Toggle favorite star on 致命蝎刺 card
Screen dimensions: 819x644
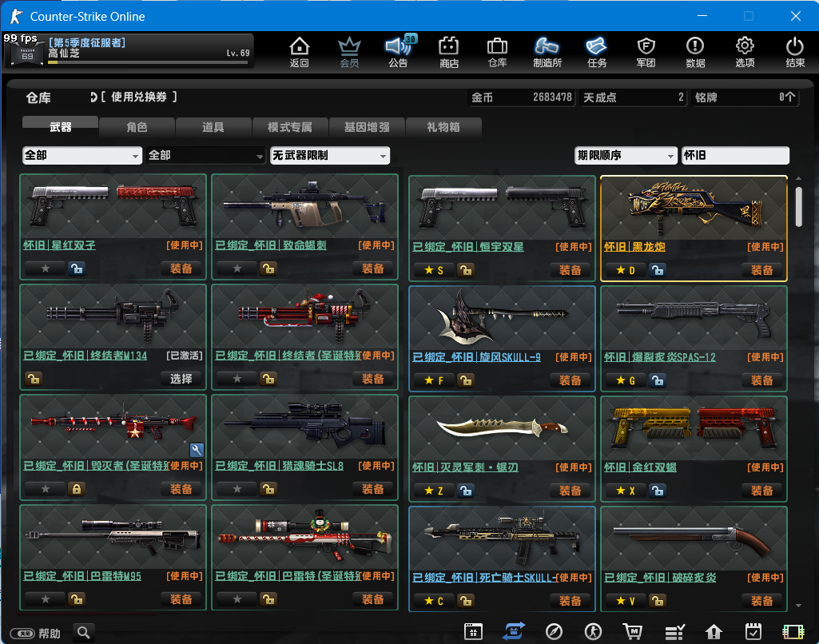point(237,268)
